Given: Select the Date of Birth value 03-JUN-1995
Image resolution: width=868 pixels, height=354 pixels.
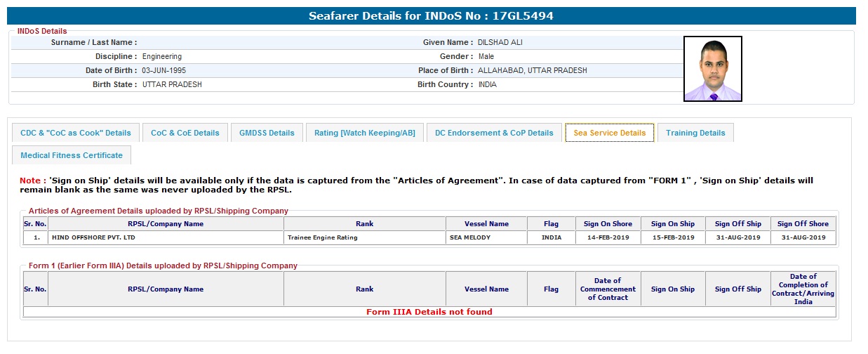Looking at the screenshot, I should pos(163,70).
